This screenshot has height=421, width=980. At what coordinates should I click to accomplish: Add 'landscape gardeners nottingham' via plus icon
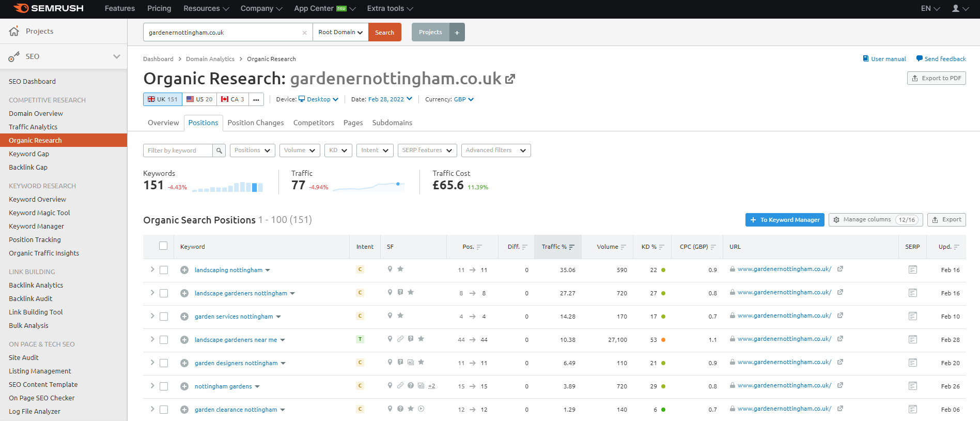(x=184, y=293)
